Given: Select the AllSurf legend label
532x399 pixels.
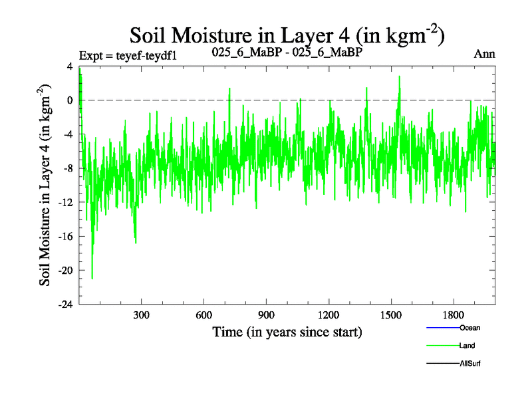Looking at the screenshot, I should [x=471, y=364].
